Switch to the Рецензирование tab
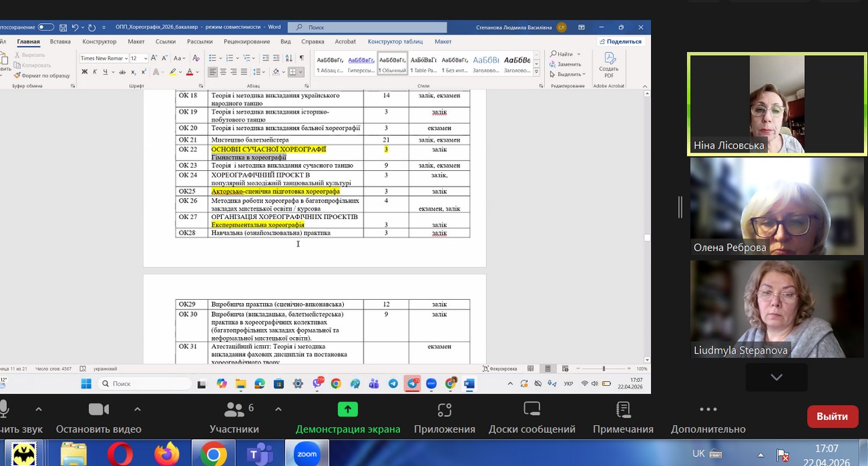This screenshot has height=466, width=868. click(x=247, y=41)
